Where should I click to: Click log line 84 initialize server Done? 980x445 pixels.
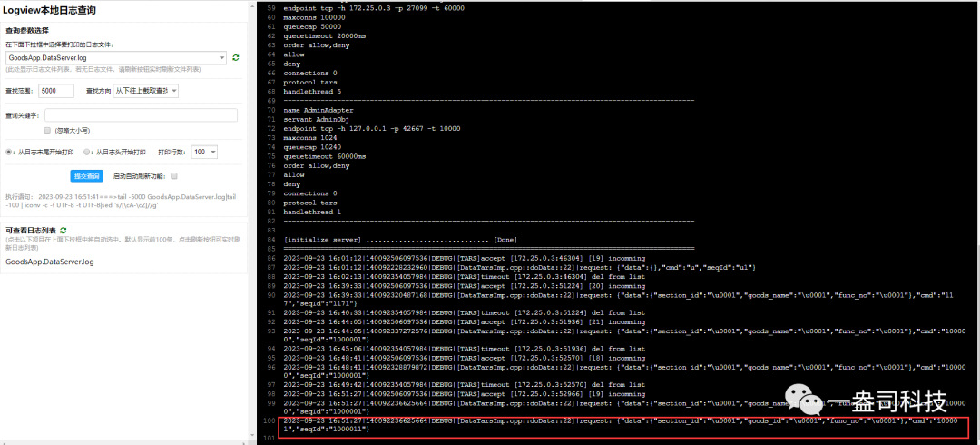click(x=400, y=240)
